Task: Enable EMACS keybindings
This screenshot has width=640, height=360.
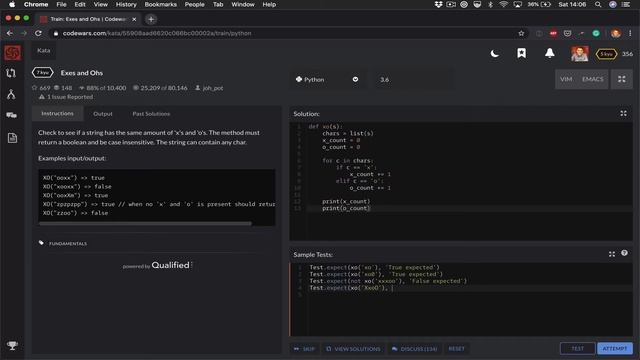Action: pyautogui.click(x=592, y=79)
